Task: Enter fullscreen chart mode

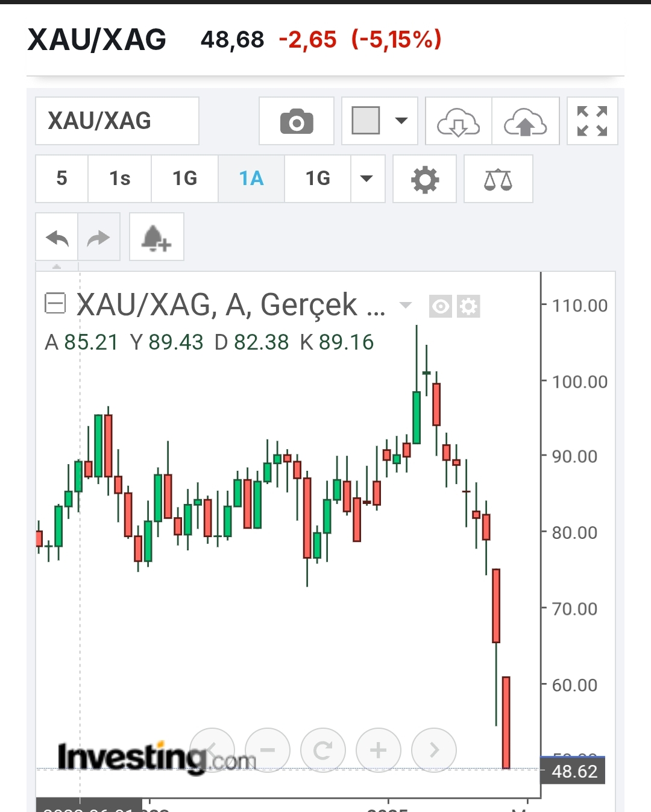Action: point(592,121)
